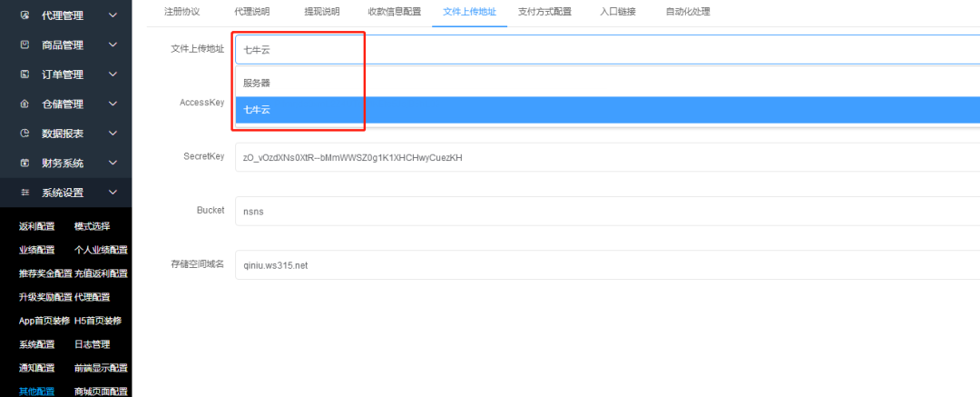Viewport: 980px width, 397px height.
Task: Choose 七牛云 option in dropdown list
Action: [x=607, y=110]
